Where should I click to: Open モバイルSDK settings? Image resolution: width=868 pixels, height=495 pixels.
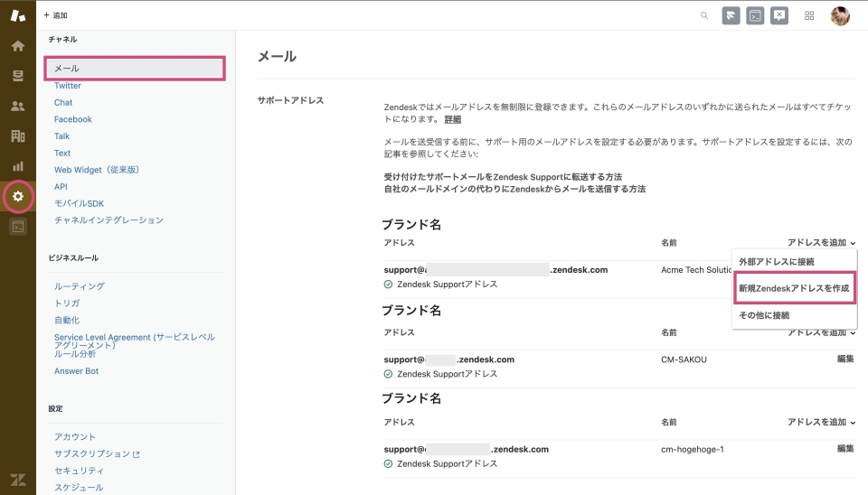(x=80, y=203)
